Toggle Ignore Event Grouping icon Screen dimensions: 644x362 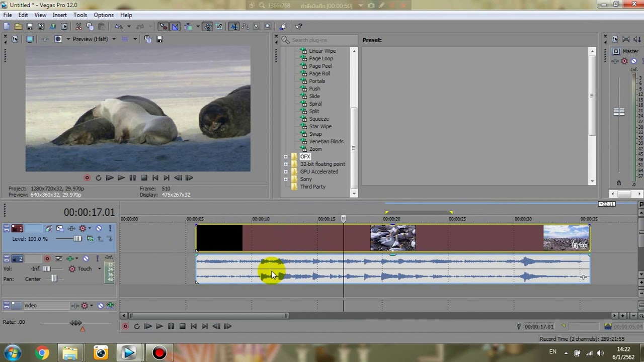219,27
